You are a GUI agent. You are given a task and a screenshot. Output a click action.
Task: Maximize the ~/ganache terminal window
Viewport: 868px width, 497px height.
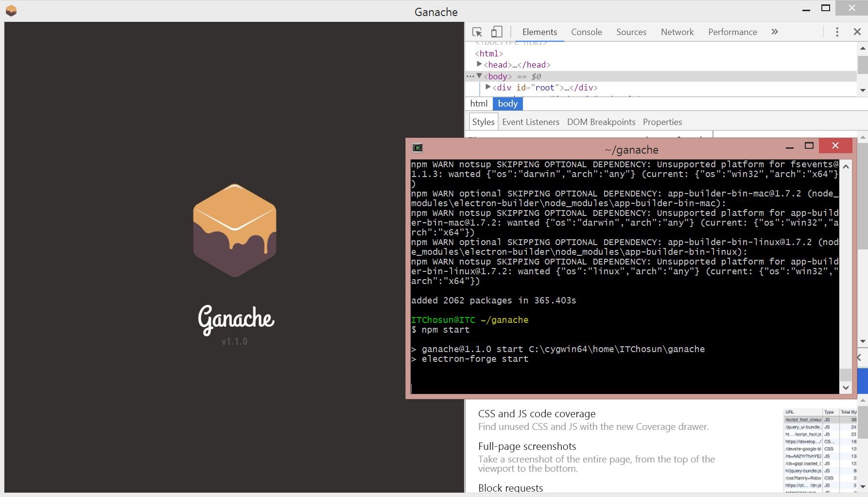coord(809,146)
